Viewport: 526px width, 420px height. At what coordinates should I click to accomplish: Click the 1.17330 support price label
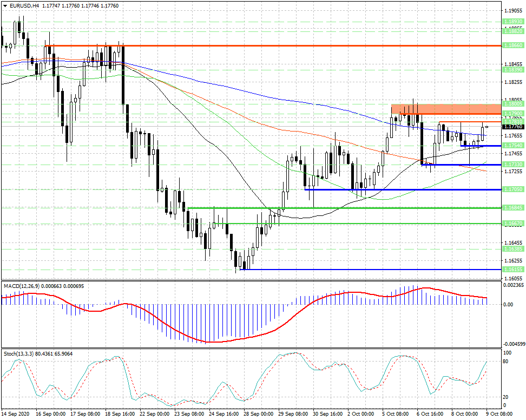513,165
